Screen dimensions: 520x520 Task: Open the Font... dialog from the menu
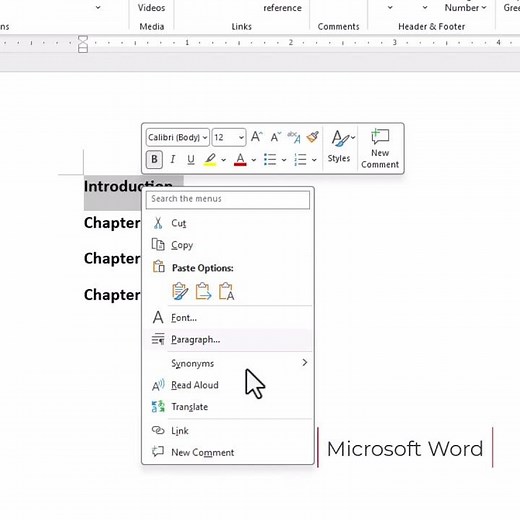(x=228, y=318)
